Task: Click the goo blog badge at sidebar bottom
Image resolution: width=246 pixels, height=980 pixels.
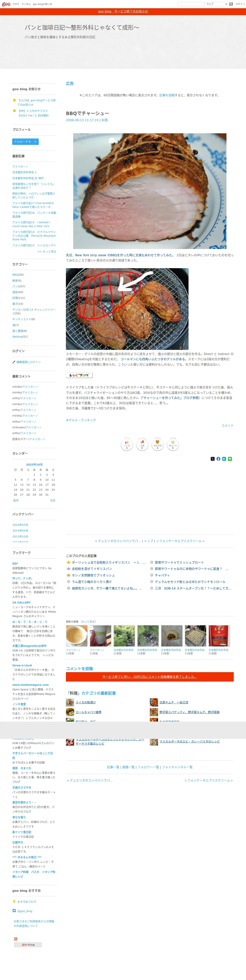Action: coord(28,945)
